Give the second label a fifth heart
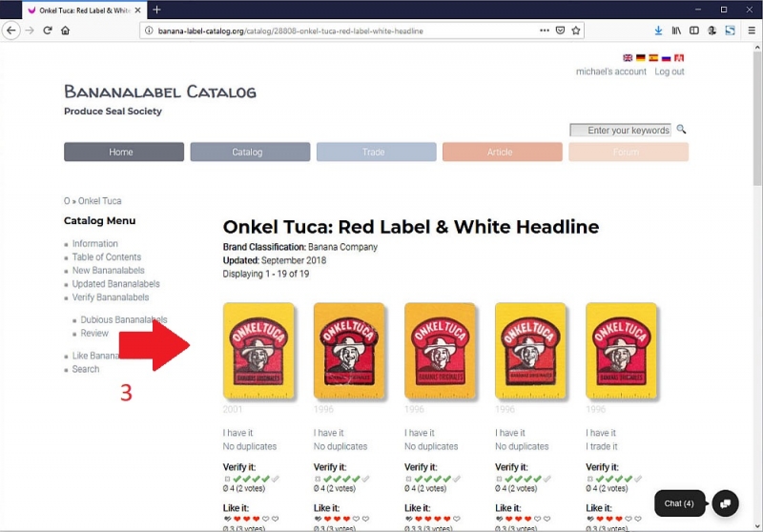Viewport: 763px width, 532px height. (x=365, y=519)
